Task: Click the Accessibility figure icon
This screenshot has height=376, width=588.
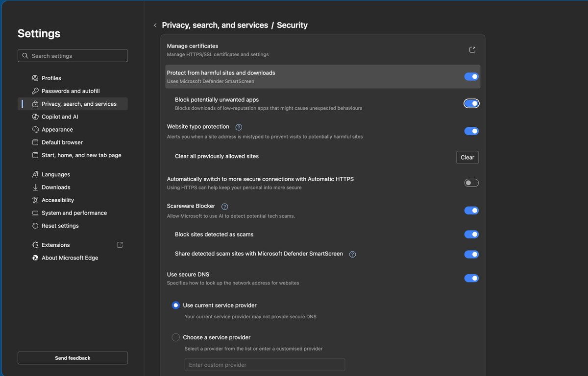Action: pyautogui.click(x=35, y=200)
